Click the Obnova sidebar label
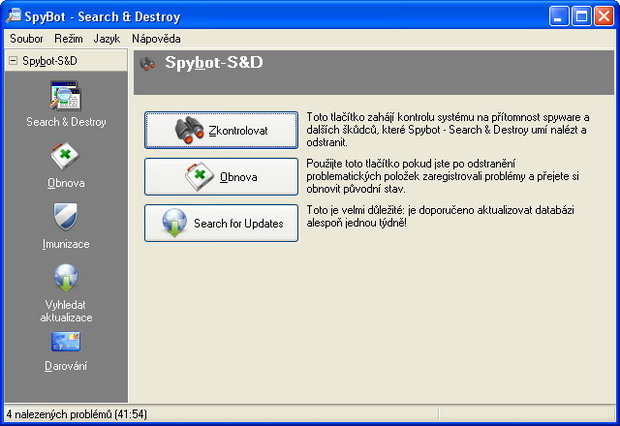The image size is (620, 426). 66,183
